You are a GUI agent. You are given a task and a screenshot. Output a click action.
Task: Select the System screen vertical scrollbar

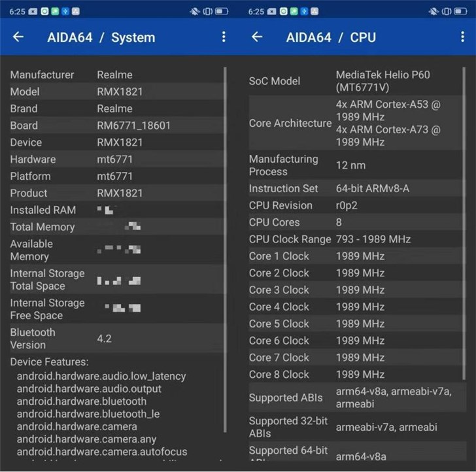225,250
